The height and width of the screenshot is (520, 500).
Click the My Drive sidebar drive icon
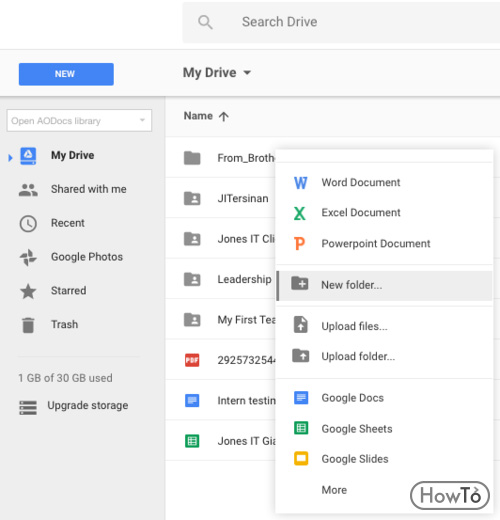tap(28, 156)
